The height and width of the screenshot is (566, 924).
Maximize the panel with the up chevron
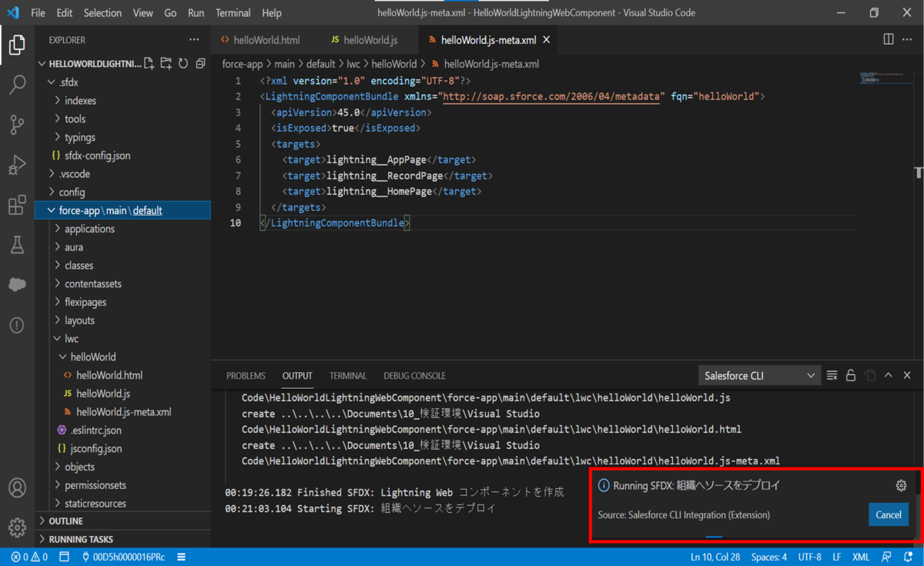tap(889, 375)
